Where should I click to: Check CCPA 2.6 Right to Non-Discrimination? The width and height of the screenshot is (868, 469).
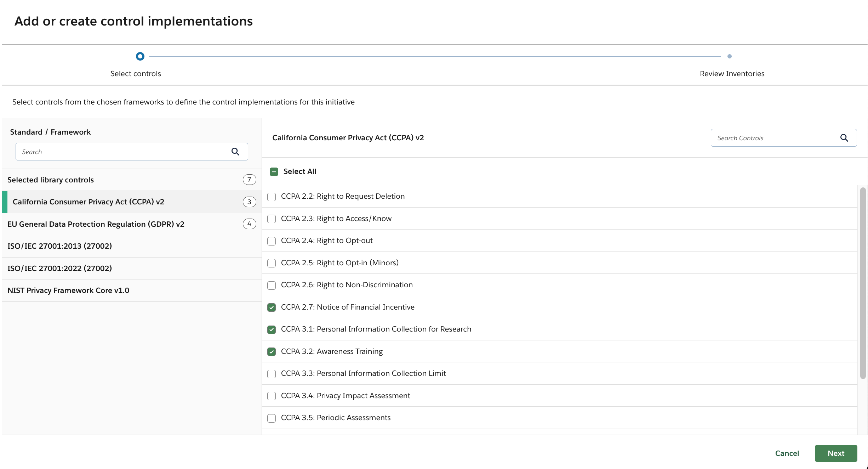click(272, 285)
